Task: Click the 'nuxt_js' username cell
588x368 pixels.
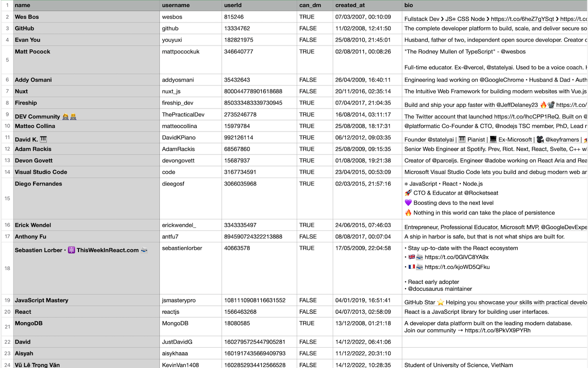Action: (x=191, y=92)
